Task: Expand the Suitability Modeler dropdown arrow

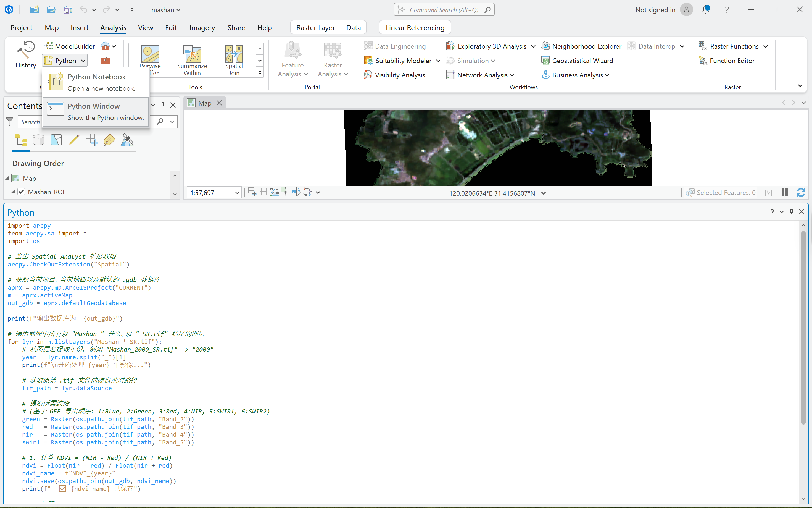Action: 438,61
